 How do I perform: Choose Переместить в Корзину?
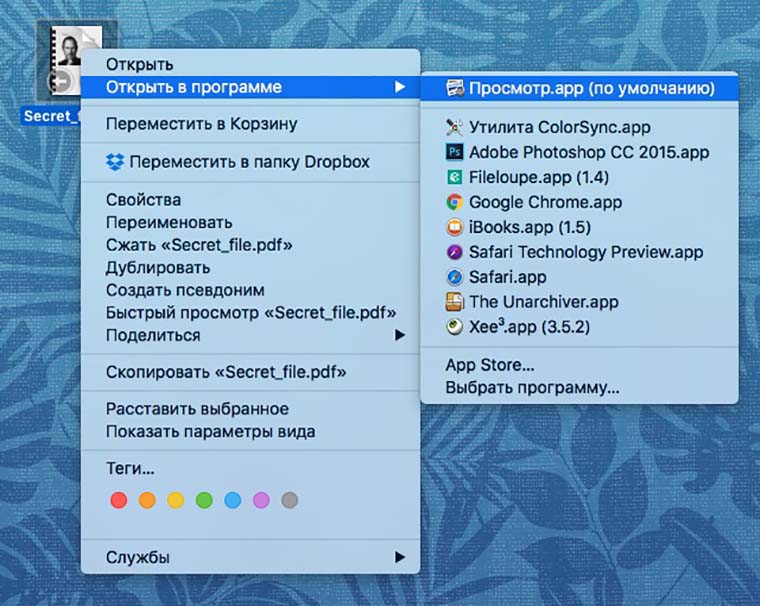pos(251,124)
